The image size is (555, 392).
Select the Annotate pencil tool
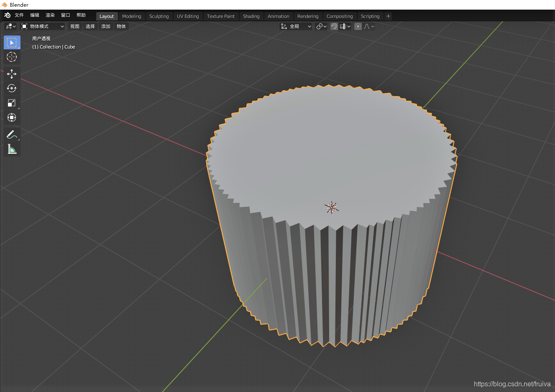click(x=12, y=135)
